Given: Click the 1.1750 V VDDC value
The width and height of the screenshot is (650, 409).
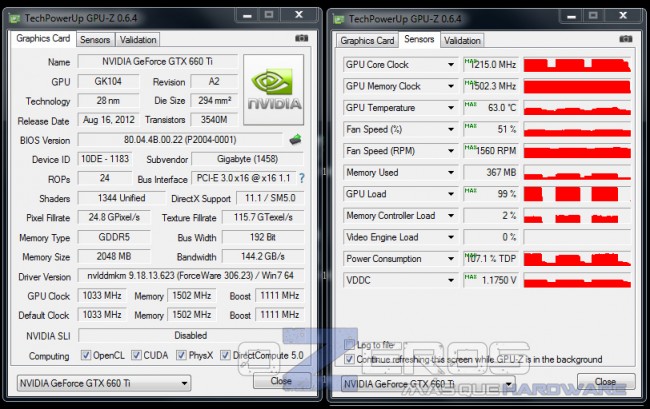Looking at the screenshot, I should click(490, 280).
